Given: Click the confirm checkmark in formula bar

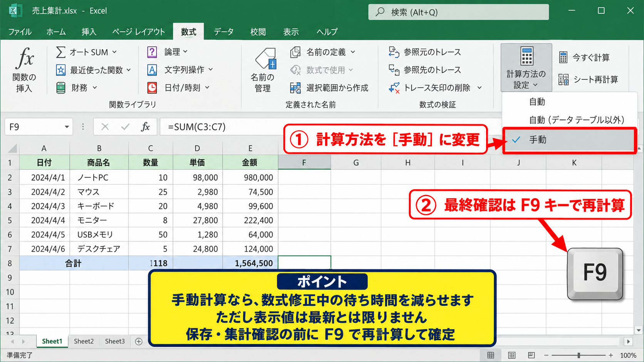Looking at the screenshot, I should [125, 127].
